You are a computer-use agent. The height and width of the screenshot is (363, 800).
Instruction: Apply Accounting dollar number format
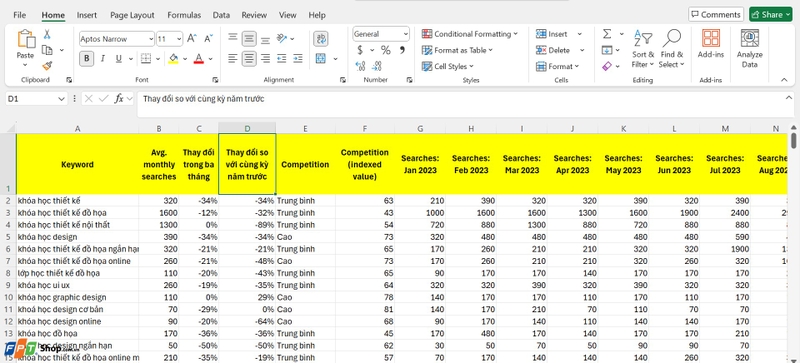click(x=360, y=50)
